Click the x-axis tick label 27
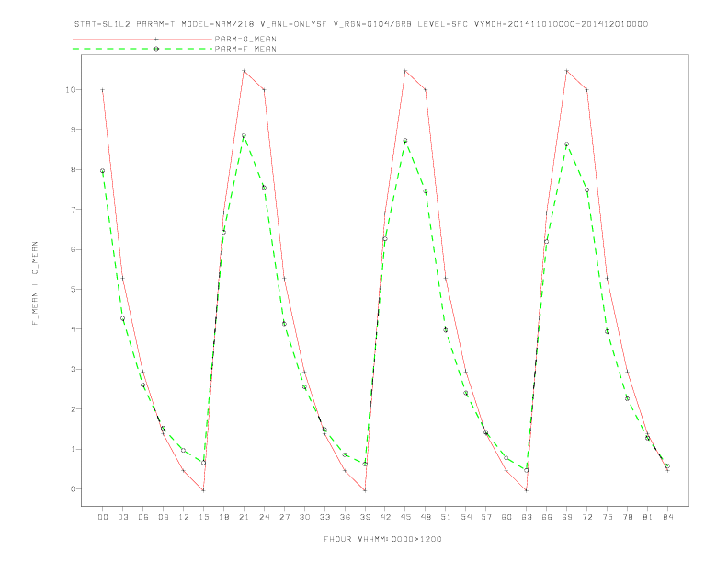This screenshot has width=728, height=563. click(284, 517)
